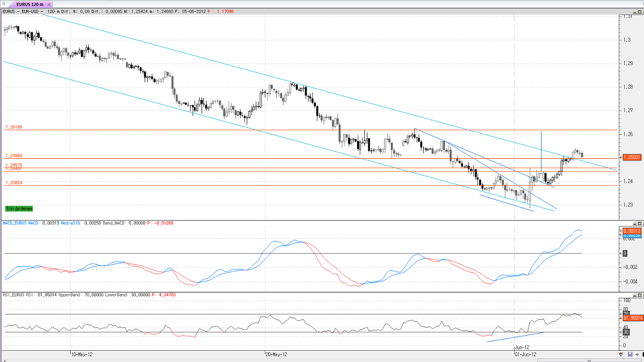The image size is (644, 362).
Task: Click the pin arrow icon beside the floppy
Action: 637,355
